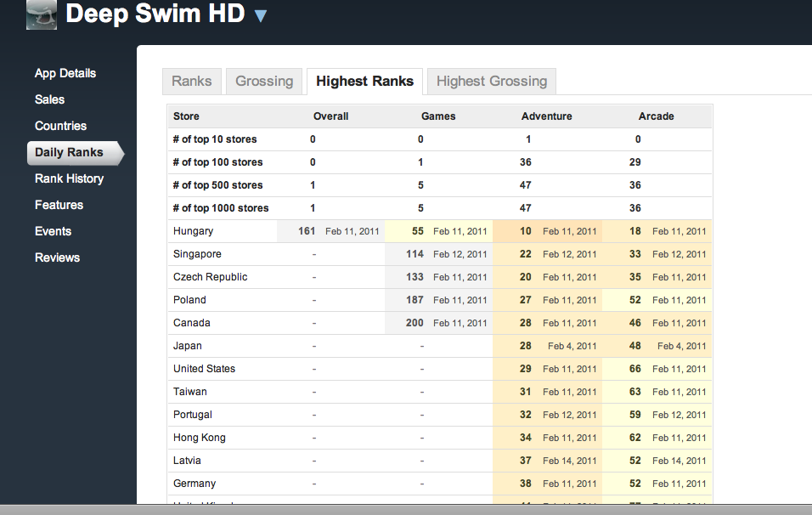Select Daily Ranks in the sidebar
The width and height of the screenshot is (812, 515).
tap(75, 153)
